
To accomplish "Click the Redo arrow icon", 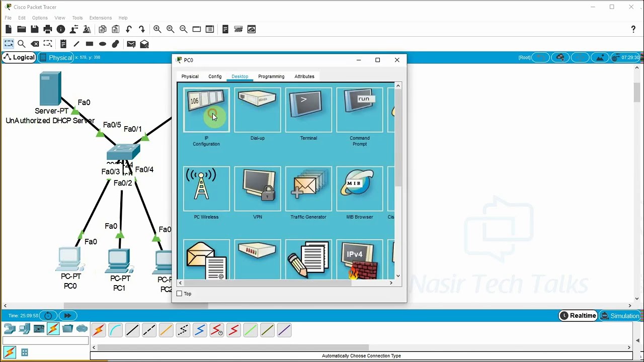I will [x=142, y=29].
